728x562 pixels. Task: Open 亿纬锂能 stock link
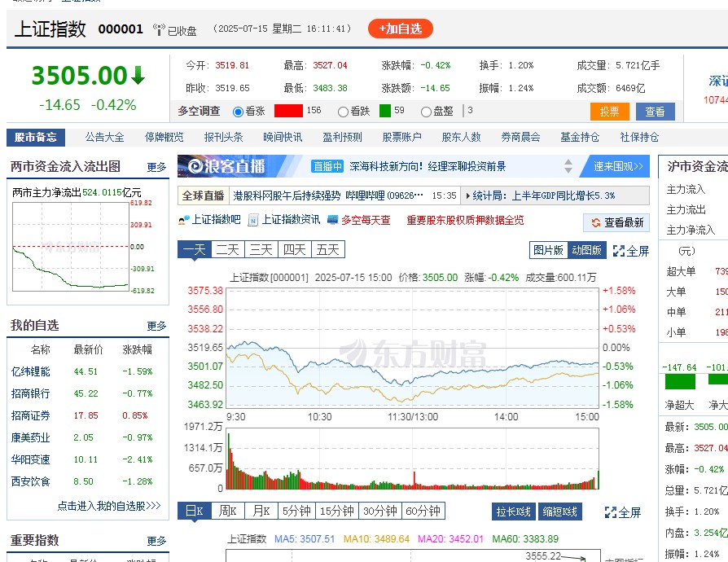pyautogui.click(x=31, y=371)
